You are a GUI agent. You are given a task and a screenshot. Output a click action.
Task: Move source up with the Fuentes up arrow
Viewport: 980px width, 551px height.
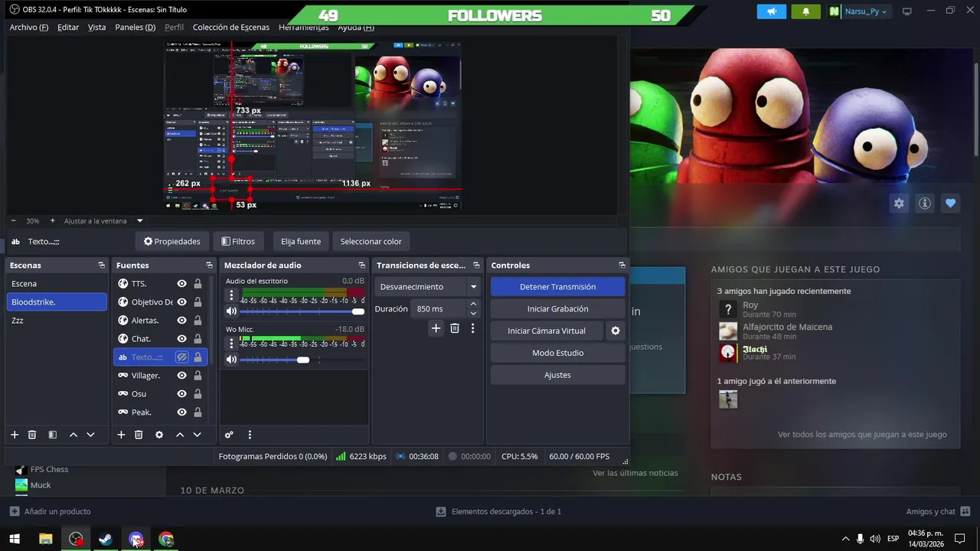tap(180, 435)
